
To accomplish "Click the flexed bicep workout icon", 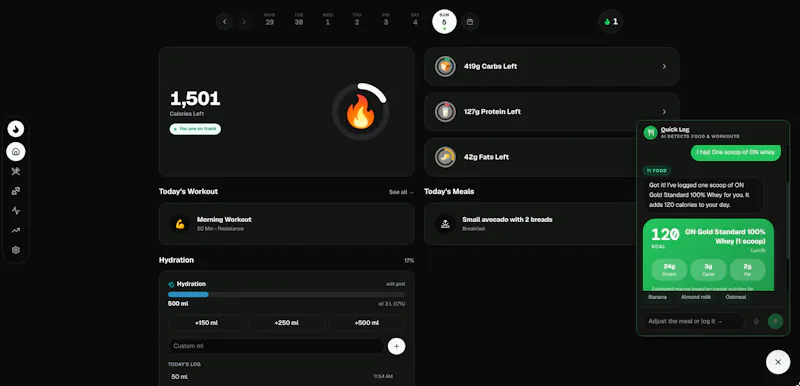I will point(180,224).
